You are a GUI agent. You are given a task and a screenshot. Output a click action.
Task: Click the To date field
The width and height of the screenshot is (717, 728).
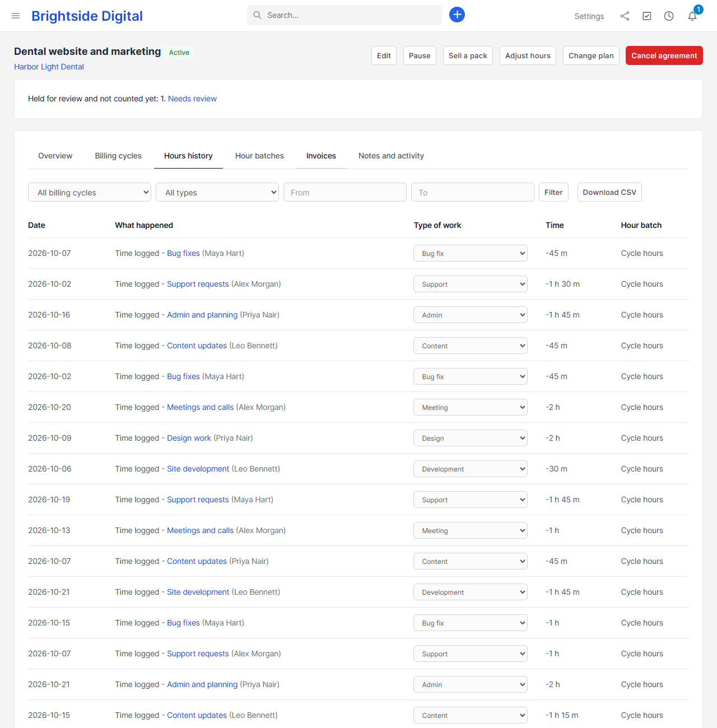point(473,192)
